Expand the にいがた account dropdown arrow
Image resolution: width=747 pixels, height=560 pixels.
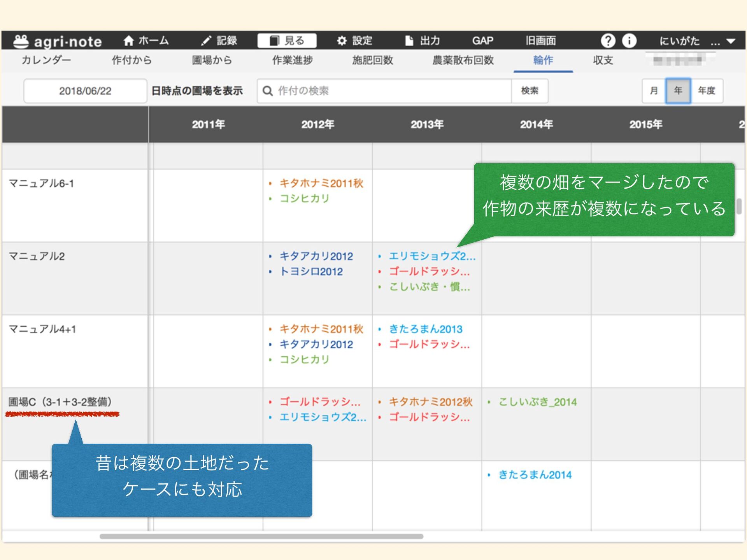(x=731, y=41)
